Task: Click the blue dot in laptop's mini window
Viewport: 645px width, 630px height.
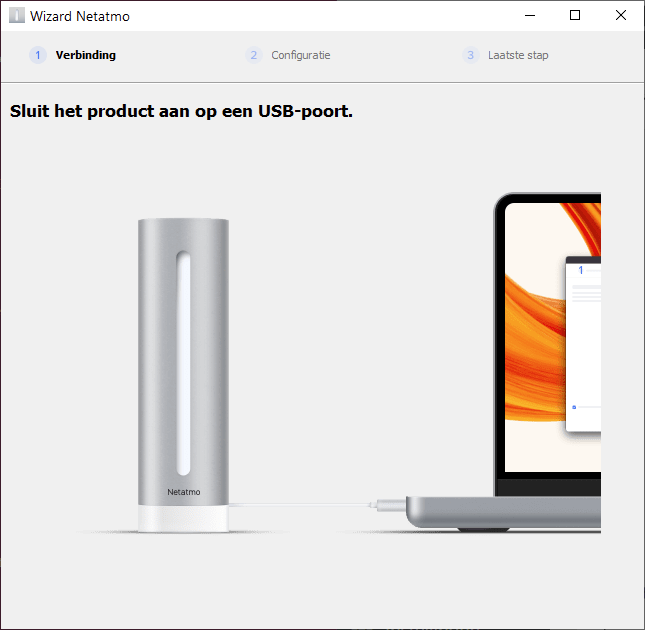Action: click(574, 407)
